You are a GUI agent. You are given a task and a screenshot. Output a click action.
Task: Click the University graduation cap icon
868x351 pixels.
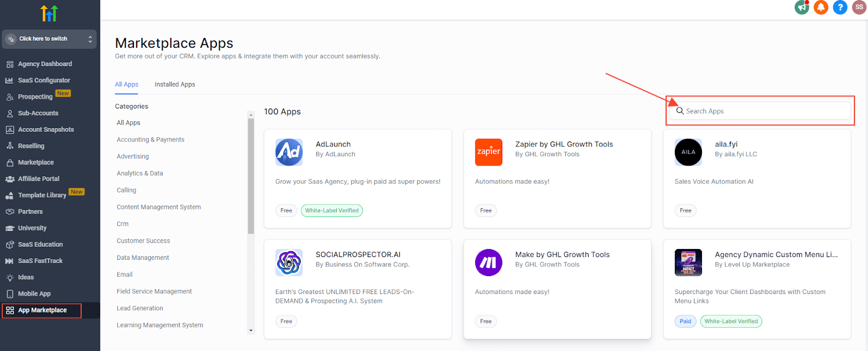click(x=10, y=228)
